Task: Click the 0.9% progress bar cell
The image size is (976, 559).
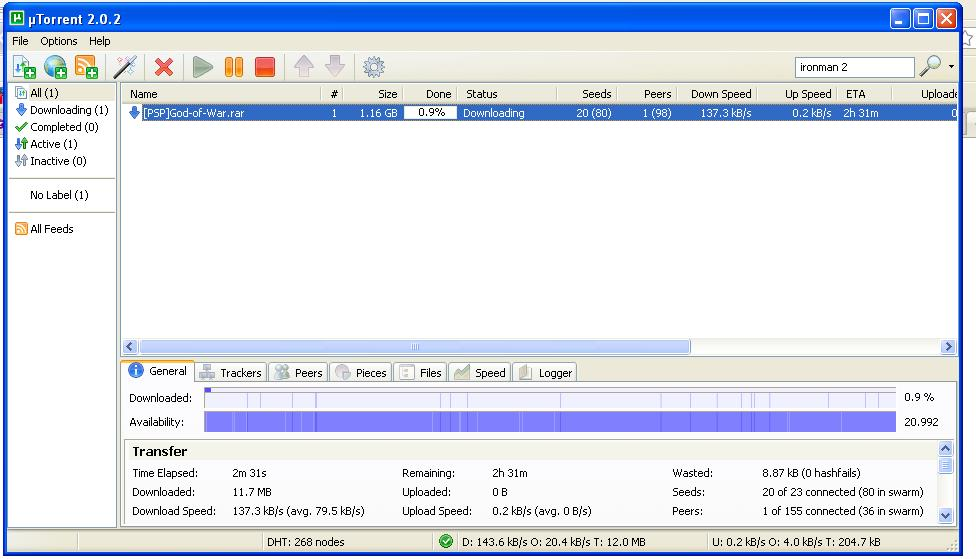Action: tap(430, 113)
